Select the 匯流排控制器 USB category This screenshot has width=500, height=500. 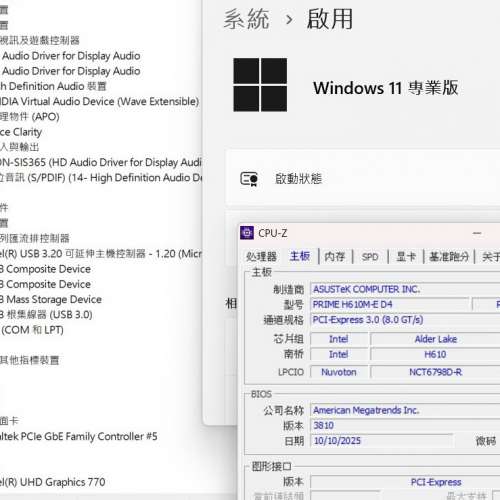[x=34, y=238]
